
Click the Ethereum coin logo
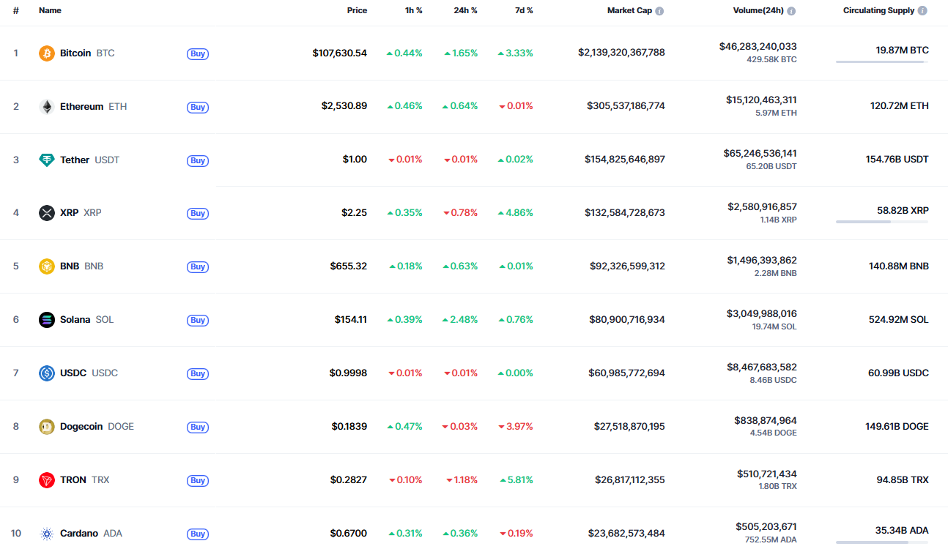tap(47, 107)
